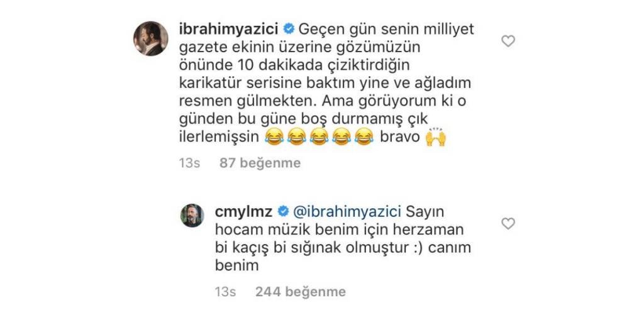Open ibrahimyazici's profile picture
The width and height of the screenshot is (644, 322).
click(151, 38)
